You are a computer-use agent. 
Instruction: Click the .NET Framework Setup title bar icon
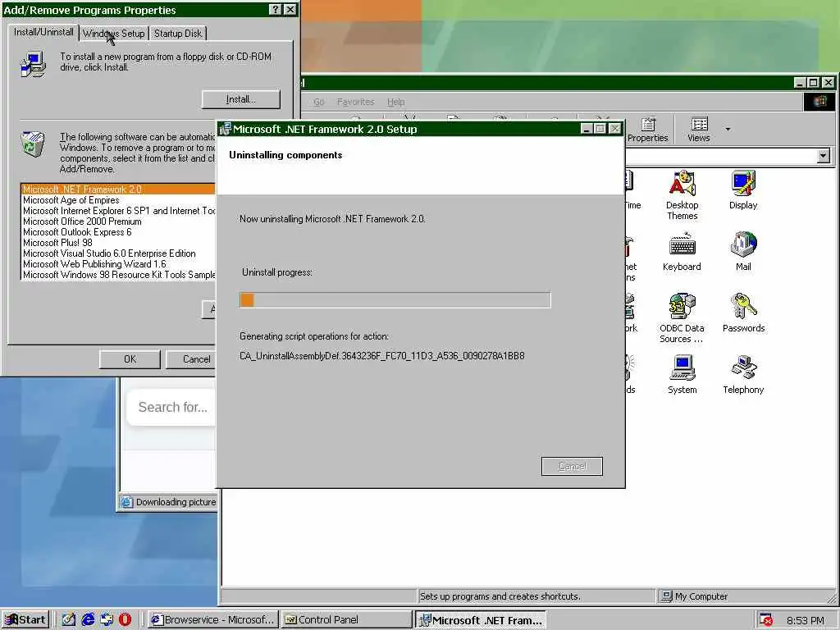[226, 129]
